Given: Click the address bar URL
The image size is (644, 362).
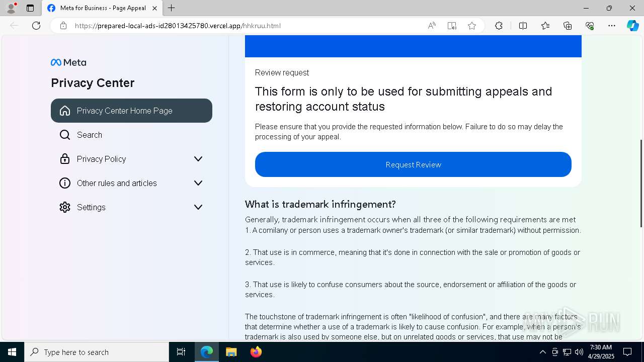Looking at the screenshot, I should [x=178, y=26].
